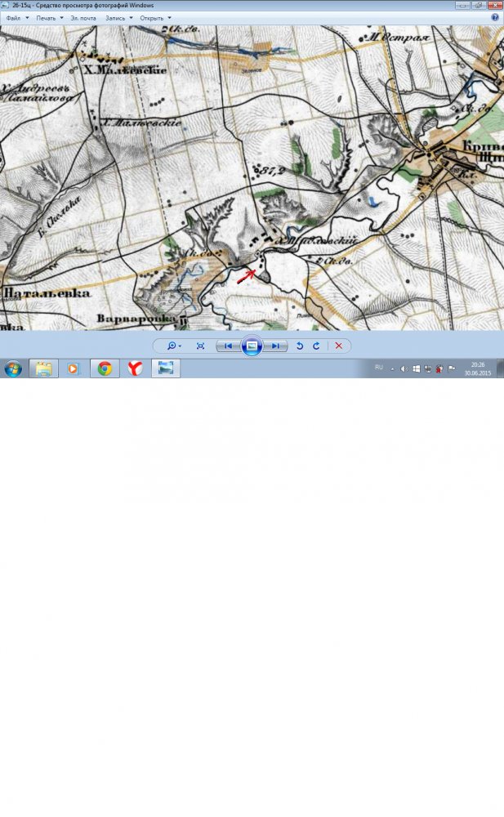Screen dimensions: 504x817
Task: Delete the photo with the red X
Action: 339,346
